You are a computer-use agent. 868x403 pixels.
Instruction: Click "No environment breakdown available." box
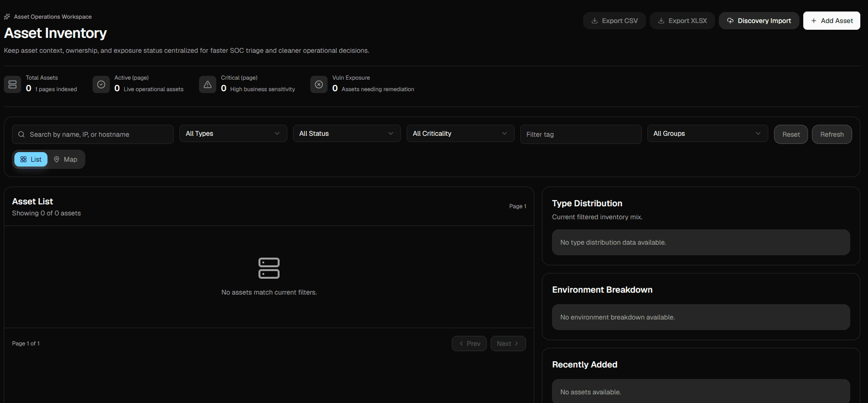click(701, 317)
